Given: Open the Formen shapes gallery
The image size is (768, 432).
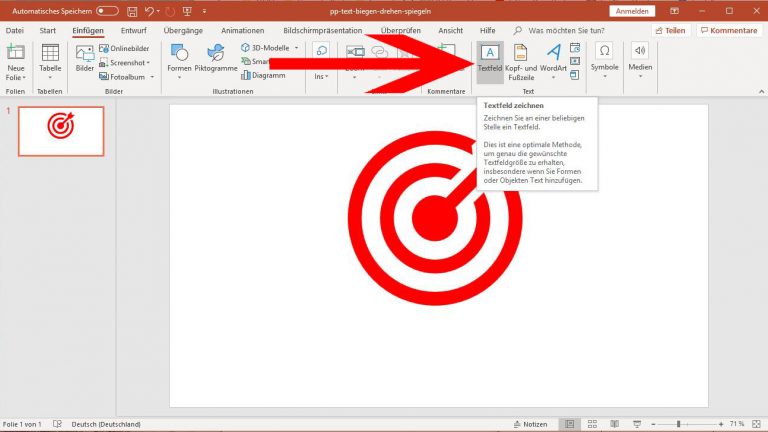Looking at the screenshot, I should (179, 60).
